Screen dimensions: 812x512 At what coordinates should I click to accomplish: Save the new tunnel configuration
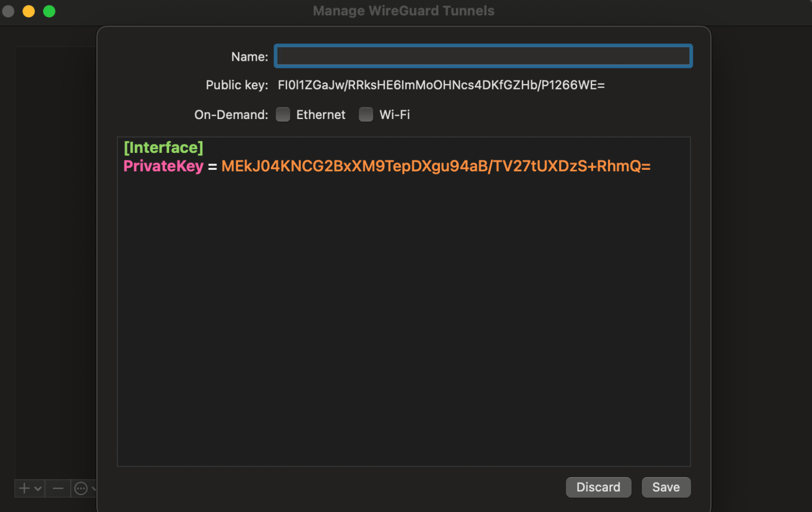pos(666,487)
